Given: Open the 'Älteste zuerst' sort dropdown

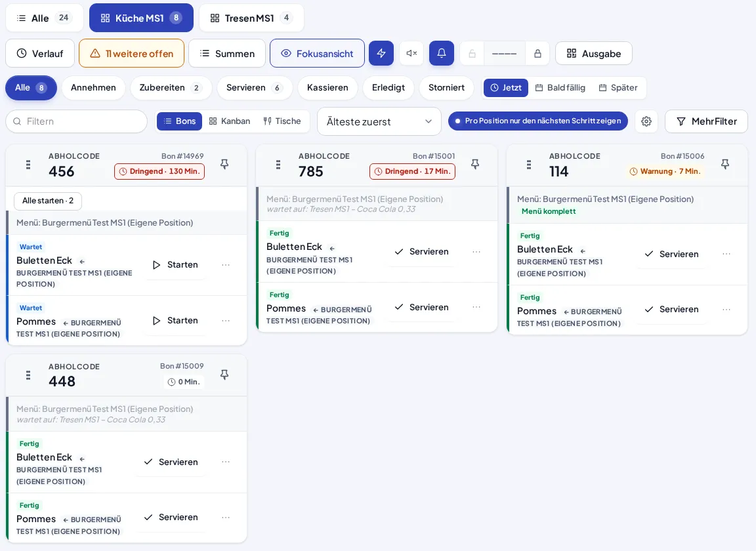Looking at the screenshot, I should coord(379,121).
